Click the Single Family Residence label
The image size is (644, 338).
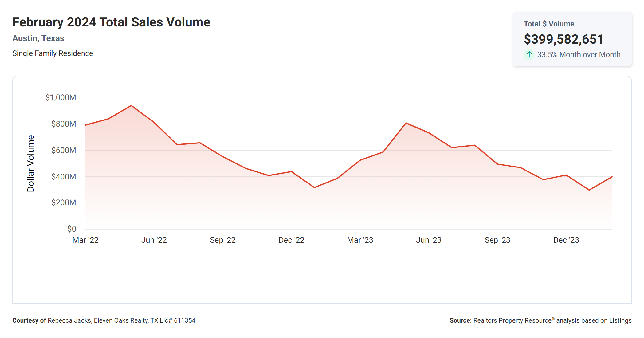[53, 53]
